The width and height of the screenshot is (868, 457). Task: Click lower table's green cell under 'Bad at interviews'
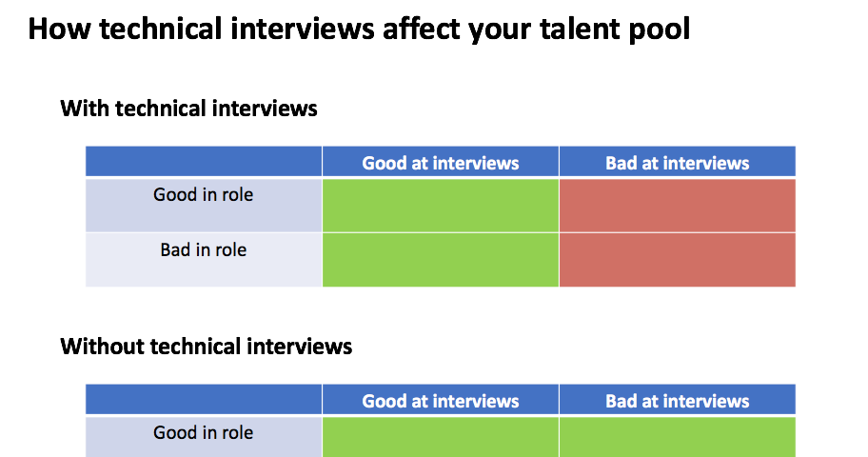click(x=677, y=438)
